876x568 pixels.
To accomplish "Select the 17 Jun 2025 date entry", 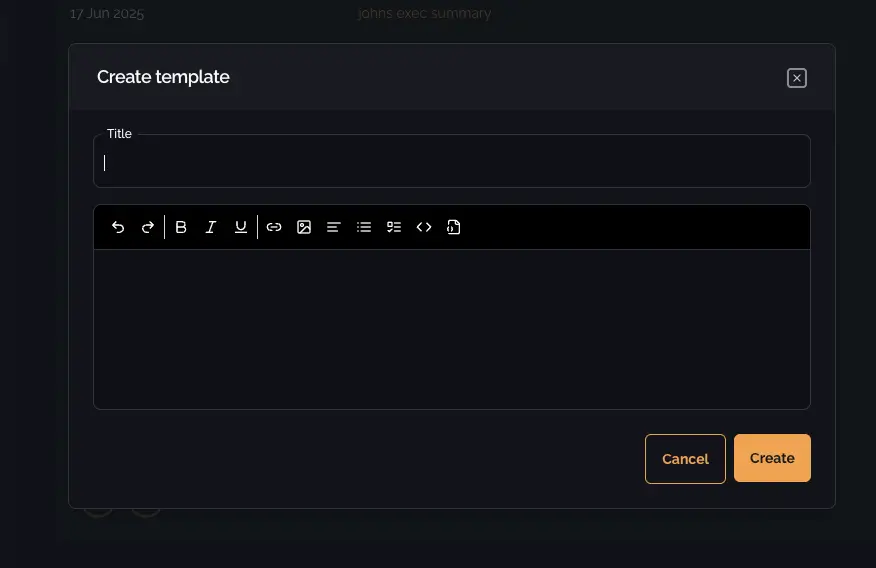I will point(107,14).
